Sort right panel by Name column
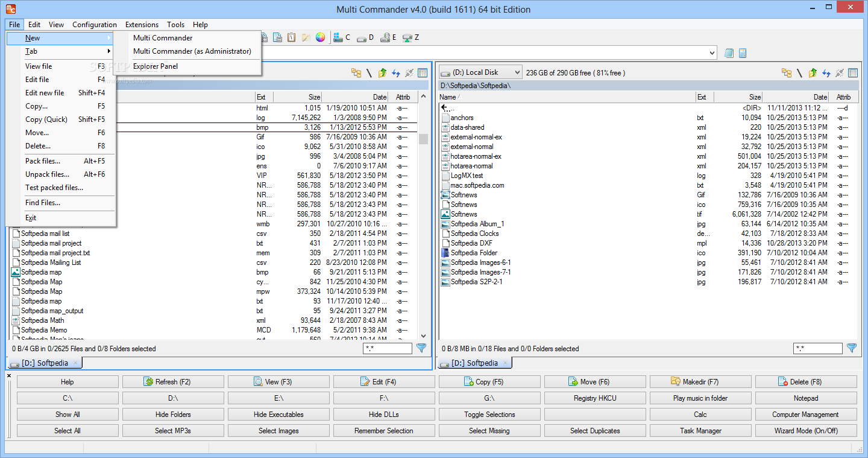This screenshot has width=868, height=458. (x=566, y=97)
